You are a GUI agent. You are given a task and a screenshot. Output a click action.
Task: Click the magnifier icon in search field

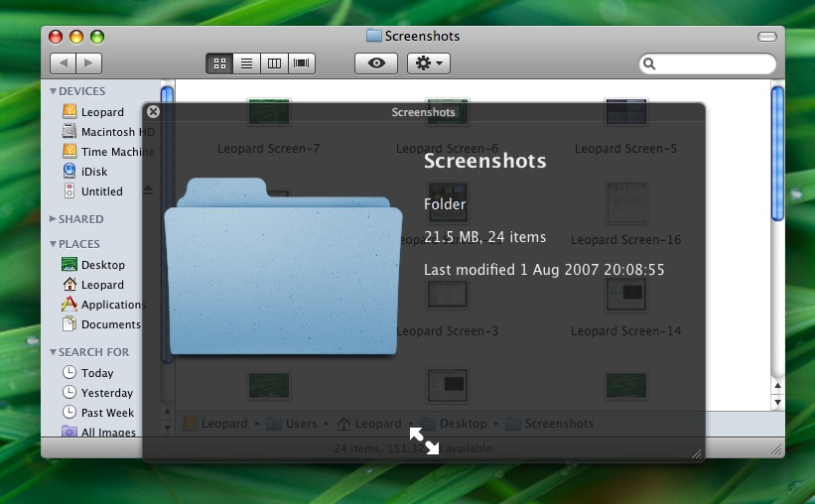click(x=649, y=63)
